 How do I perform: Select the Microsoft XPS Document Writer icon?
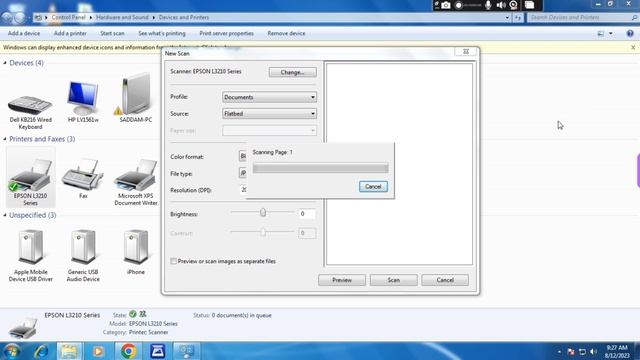click(136, 175)
